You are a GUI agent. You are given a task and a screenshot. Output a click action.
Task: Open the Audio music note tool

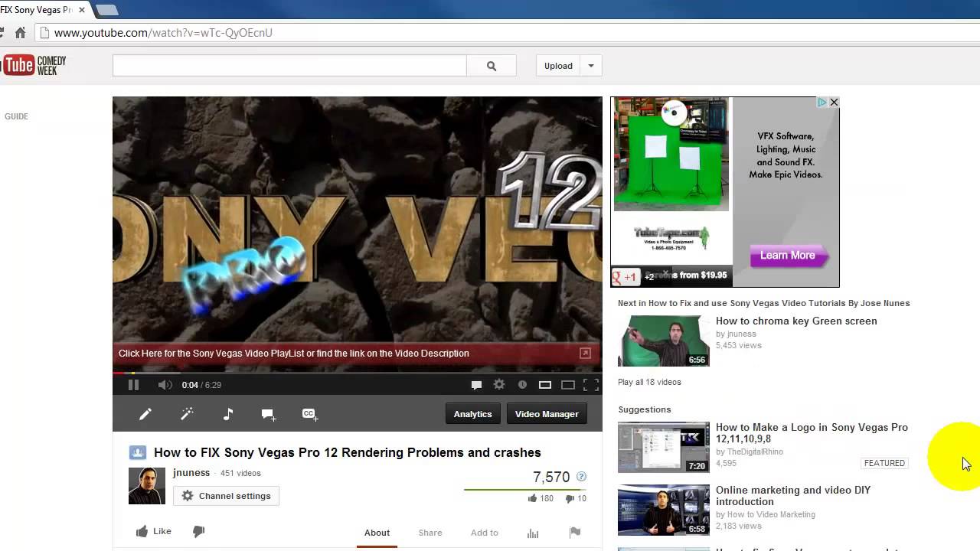(227, 414)
